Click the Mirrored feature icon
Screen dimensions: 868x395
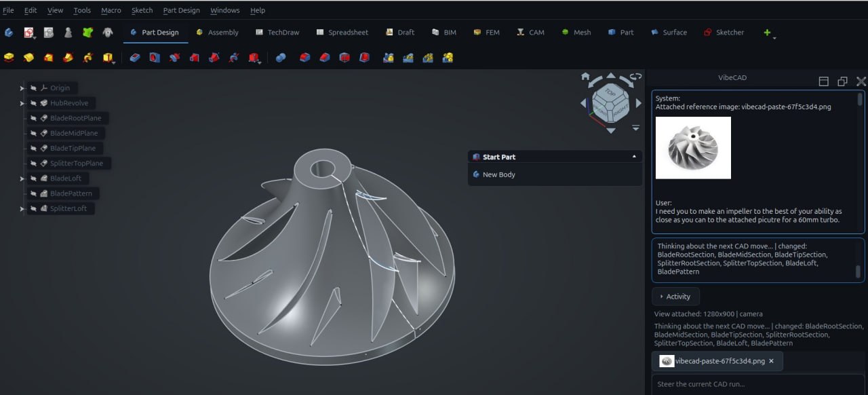pyautogui.click(x=388, y=58)
